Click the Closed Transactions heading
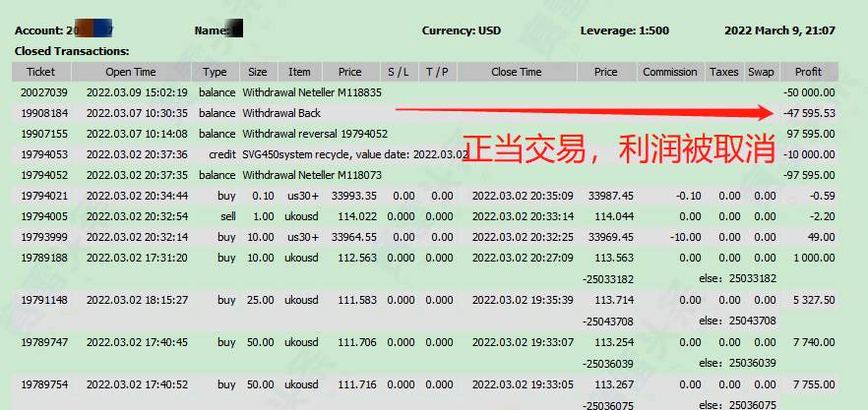Viewport: 868px width, 410px height. (x=72, y=51)
